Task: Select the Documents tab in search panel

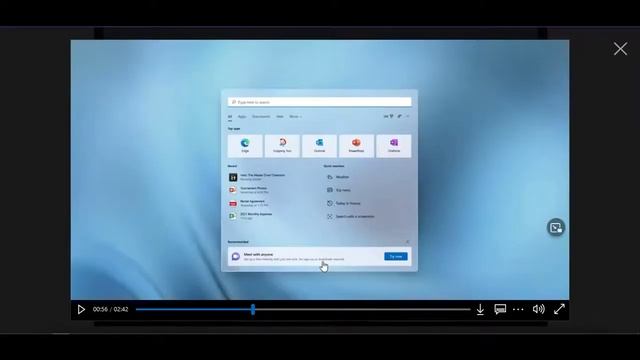Action: click(x=261, y=117)
